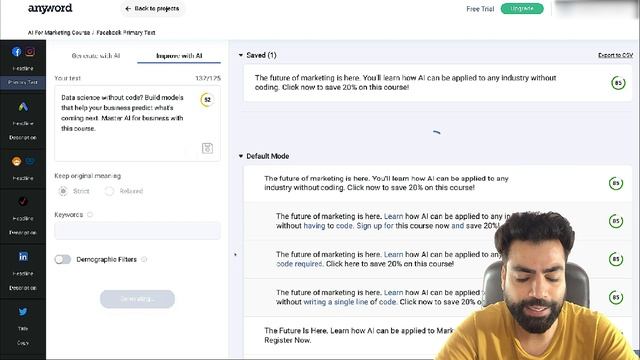This screenshot has width=640, height=360.
Task: Click the Facebook icon in the sidebar
Action: (x=16, y=52)
